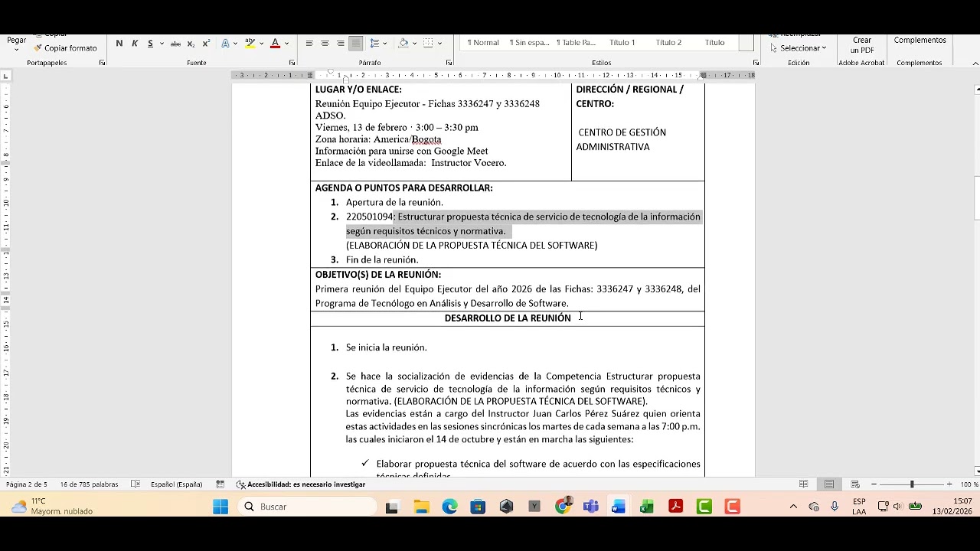The height and width of the screenshot is (551, 980).
Task: Open the Seleccionar dropdown
Action: [799, 48]
